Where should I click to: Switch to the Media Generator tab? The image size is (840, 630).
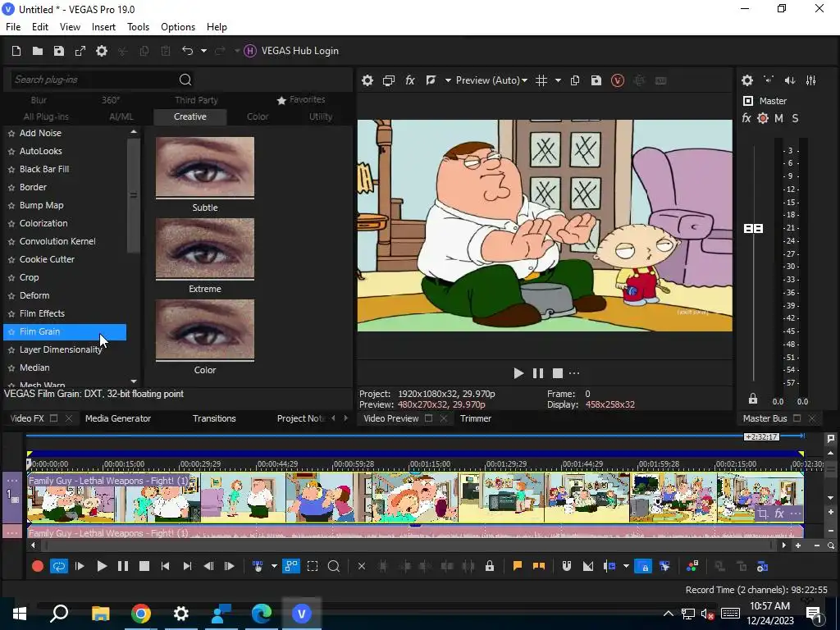118,419
